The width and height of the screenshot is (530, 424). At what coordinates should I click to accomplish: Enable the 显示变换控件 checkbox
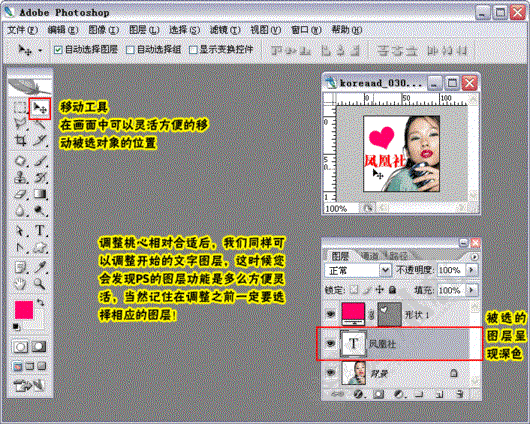tap(193, 50)
